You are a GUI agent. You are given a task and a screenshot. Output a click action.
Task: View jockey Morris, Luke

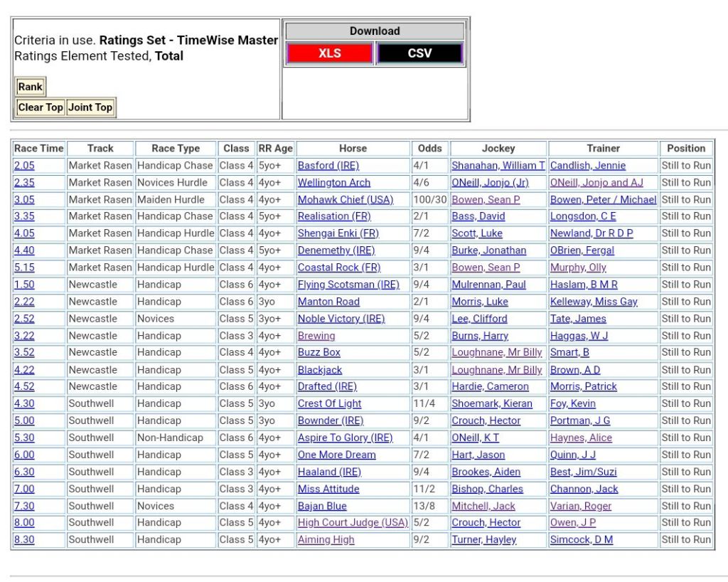click(480, 302)
